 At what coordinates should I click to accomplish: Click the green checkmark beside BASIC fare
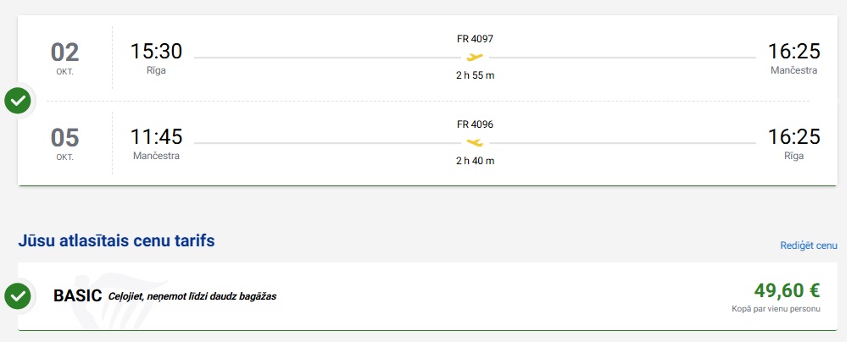click(19, 296)
